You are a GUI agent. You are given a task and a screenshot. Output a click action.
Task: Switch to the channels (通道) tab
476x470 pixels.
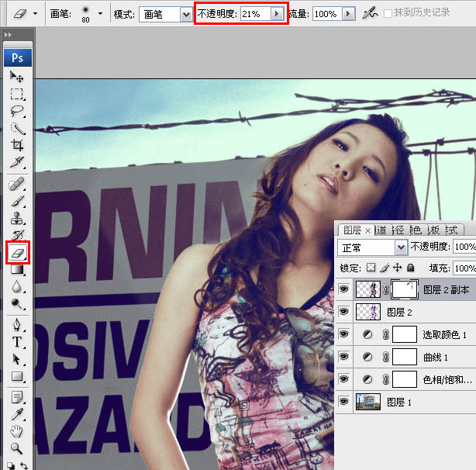coord(380,230)
